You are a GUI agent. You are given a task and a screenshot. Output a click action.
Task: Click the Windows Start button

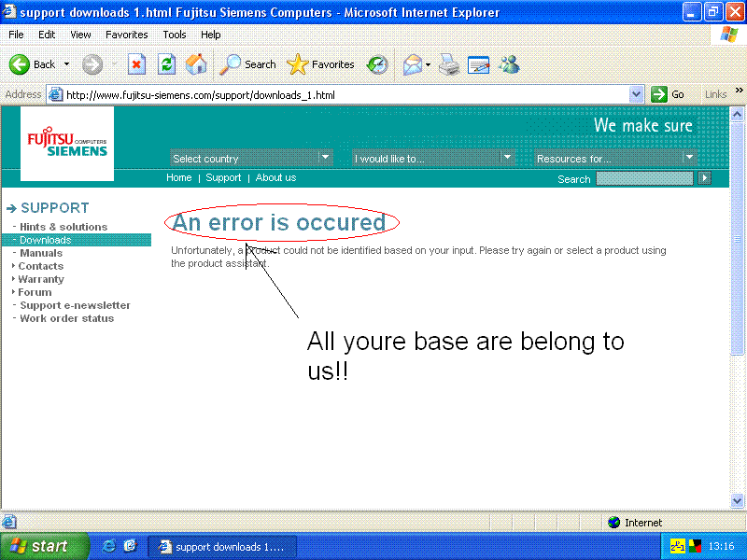point(44,546)
